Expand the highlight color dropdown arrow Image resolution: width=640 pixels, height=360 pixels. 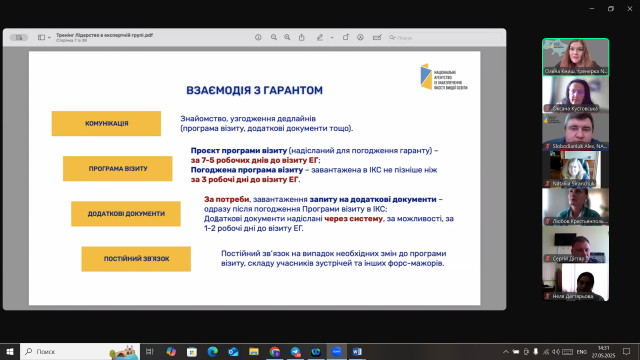pyautogui.click(x=332, y=38)
